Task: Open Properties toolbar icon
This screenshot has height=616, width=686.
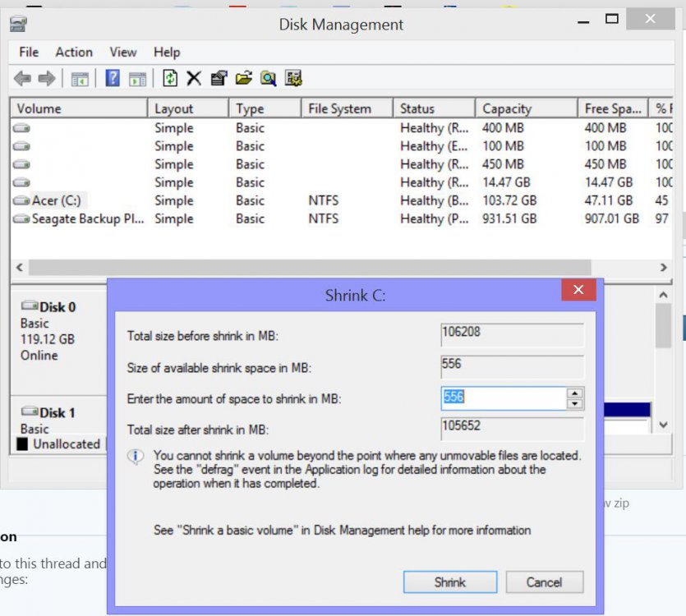Action: [x=219, y=78]
